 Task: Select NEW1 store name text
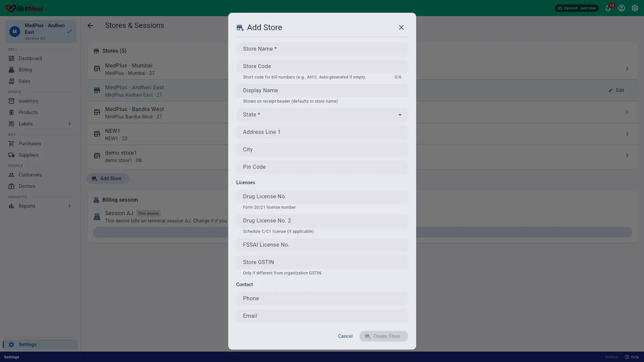tap(112, 131)
